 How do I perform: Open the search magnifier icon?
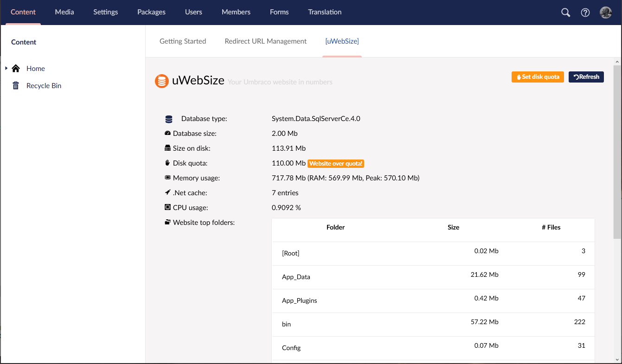(565, 13)
